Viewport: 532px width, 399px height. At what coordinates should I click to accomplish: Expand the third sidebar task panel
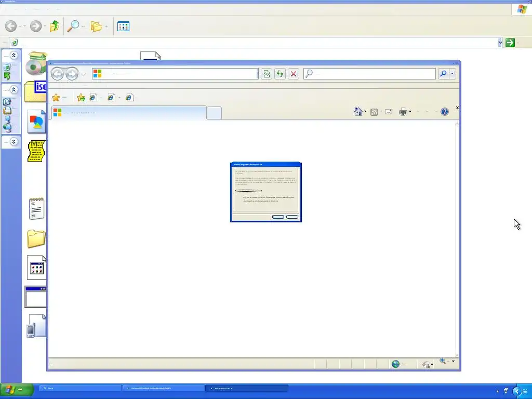coord(14,141)
